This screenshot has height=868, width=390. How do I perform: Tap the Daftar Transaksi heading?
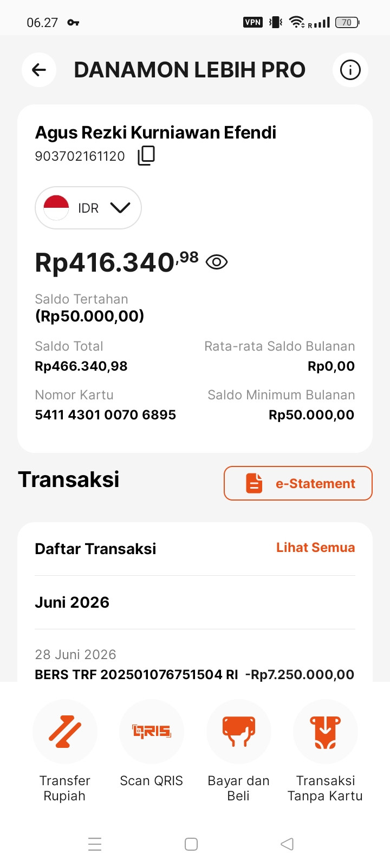click(x=95, y=549)
